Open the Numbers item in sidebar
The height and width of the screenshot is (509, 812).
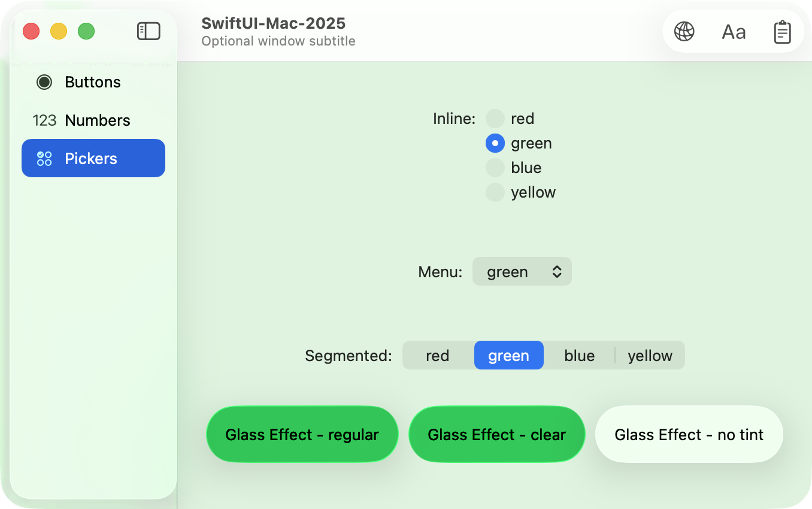[x=97, y=120]
